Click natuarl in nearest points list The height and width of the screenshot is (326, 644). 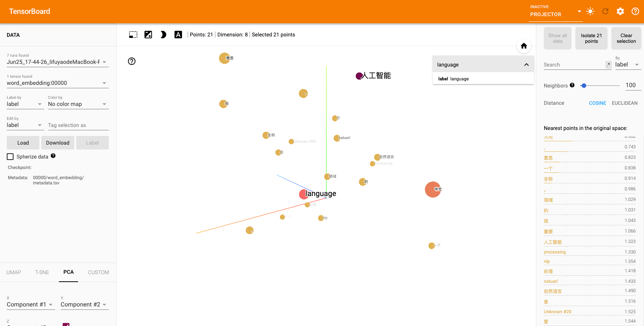tap(551, 281)
